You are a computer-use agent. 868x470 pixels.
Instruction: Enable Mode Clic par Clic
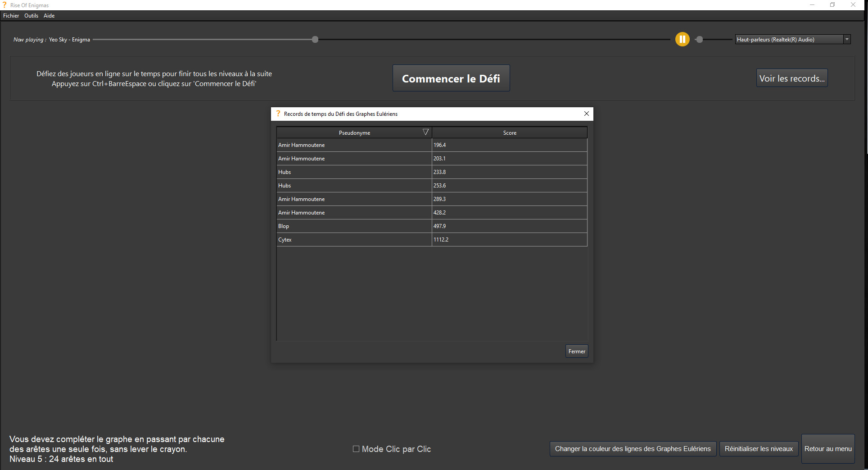[356, 449]
